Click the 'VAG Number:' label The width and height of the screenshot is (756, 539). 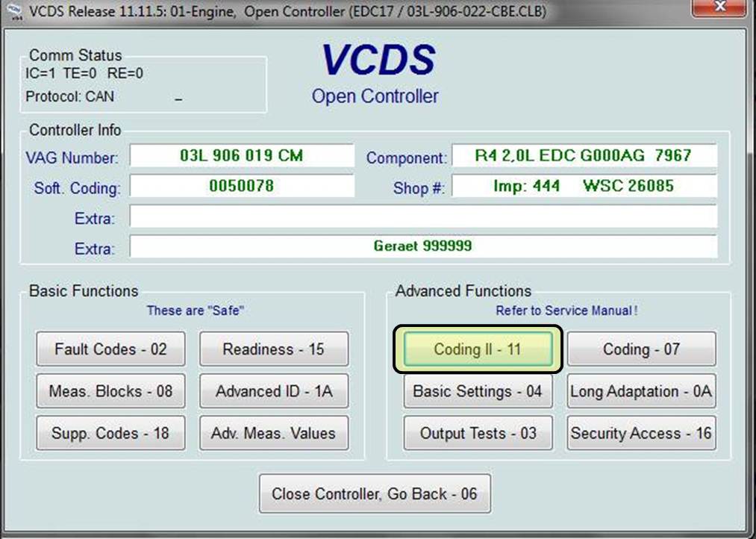[x=72, y=158]
